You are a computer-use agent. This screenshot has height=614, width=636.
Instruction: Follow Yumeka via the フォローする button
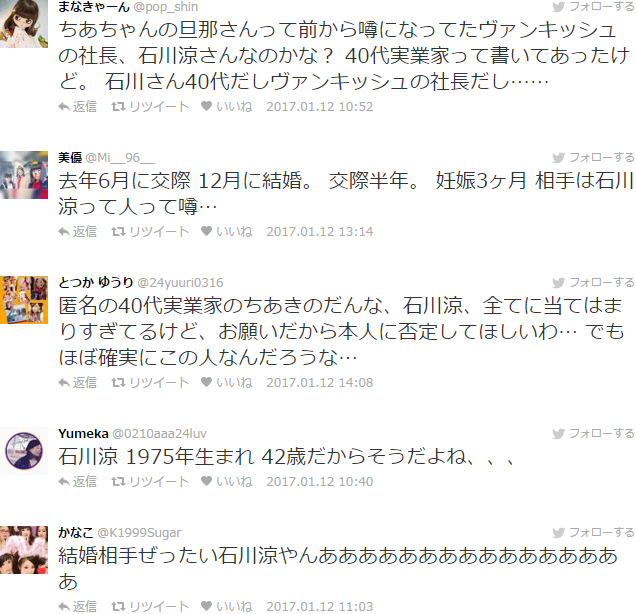click(x=593, y=434)
